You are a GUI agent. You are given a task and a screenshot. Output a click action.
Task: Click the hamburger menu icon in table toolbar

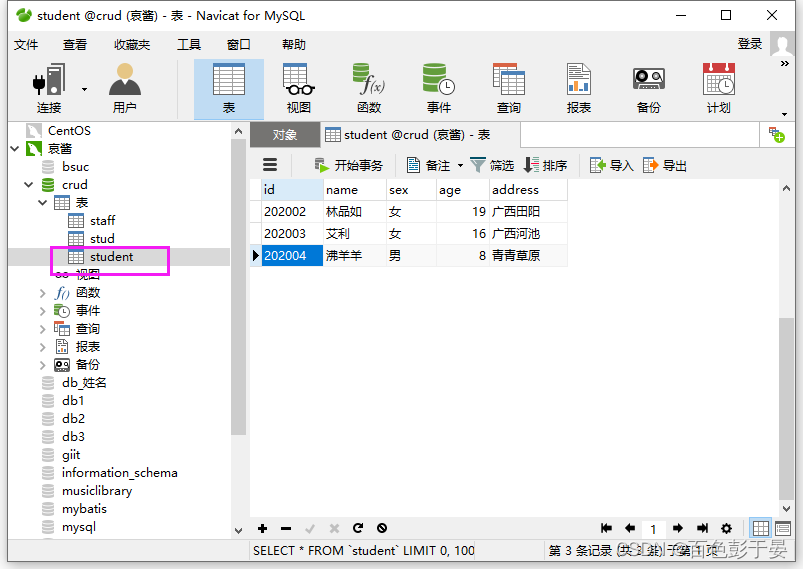[270, 165]
